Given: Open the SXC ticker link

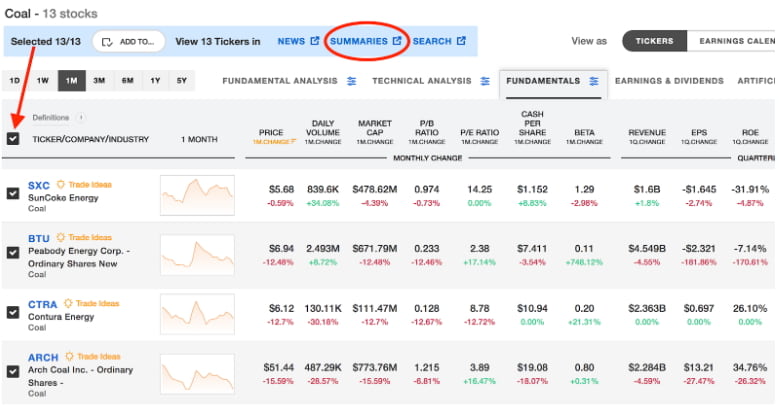Looking at the screenshot, I should click(x=39, y=185).
